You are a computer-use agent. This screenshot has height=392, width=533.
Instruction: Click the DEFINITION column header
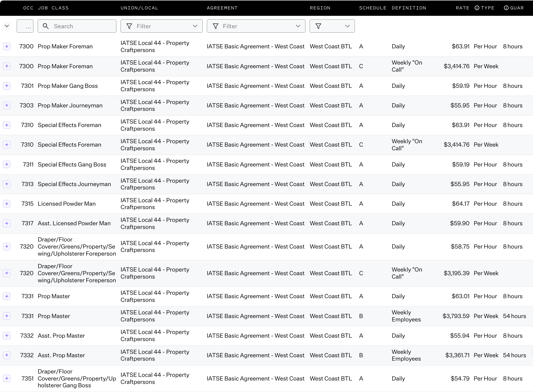coord(409,8)
